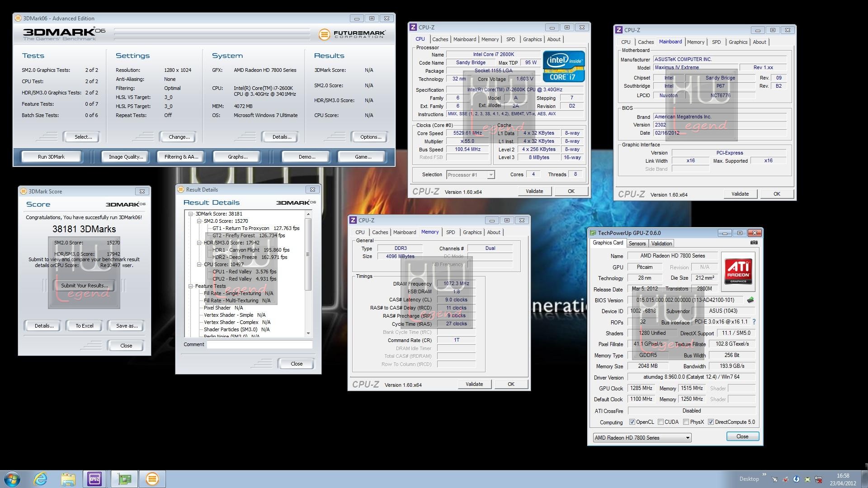Click the Result Details scroll up arrow

coord(308,214)
